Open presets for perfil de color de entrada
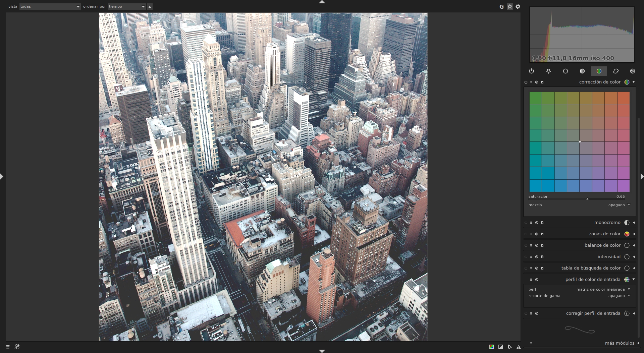Viewport: 644px width, 353px height. click(x=531, y=280)
